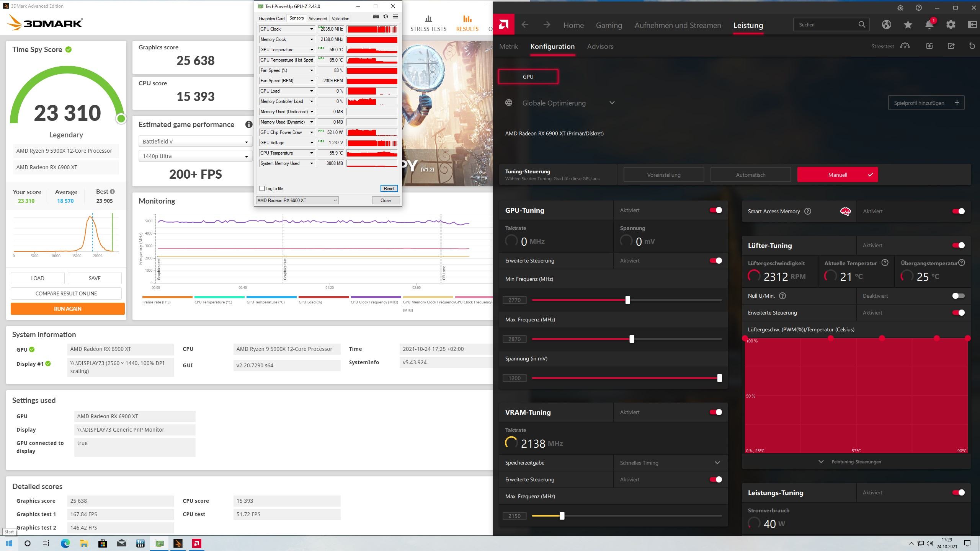Open the GPU selector dropdown in GPU-Z
Viewport: 980px width, 551px height.
pyautogui.click(x=297, y=201)
